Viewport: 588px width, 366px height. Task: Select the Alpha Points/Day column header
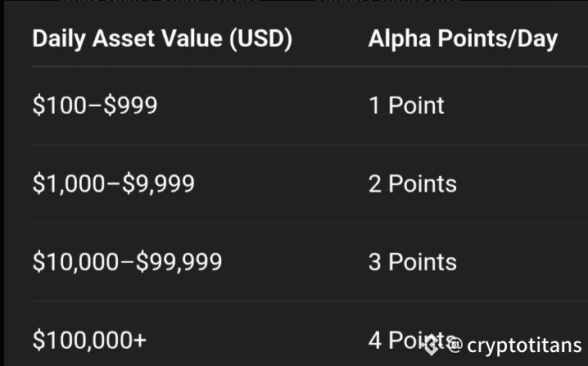pyautogui.click(x=463, y=39)
